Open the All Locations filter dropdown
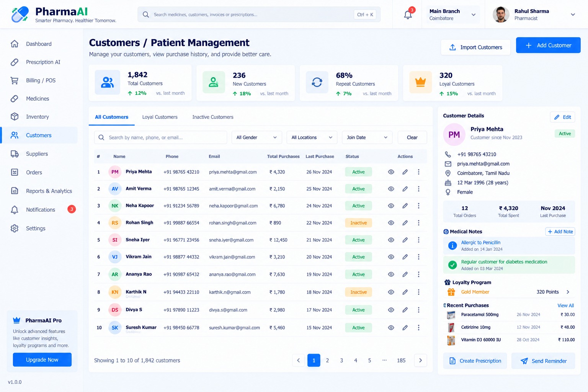The width and height of the screenshot is (588, 392). click(x=312, y=137)
